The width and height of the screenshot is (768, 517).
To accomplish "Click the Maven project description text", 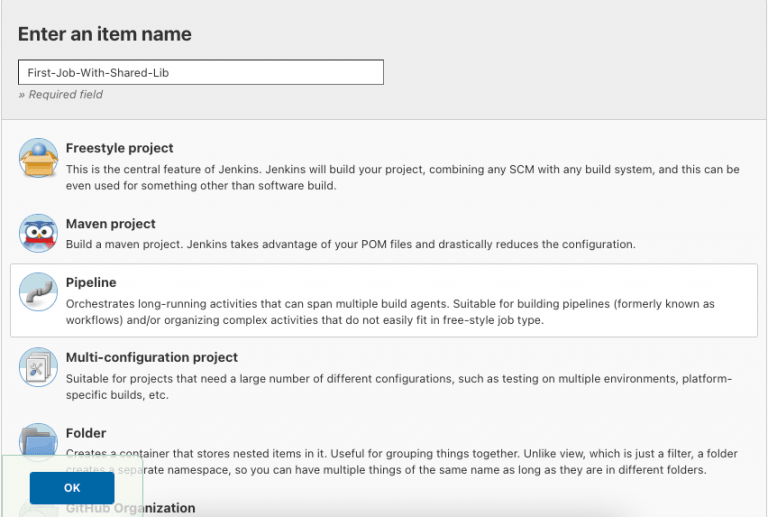I will (350, 244).
